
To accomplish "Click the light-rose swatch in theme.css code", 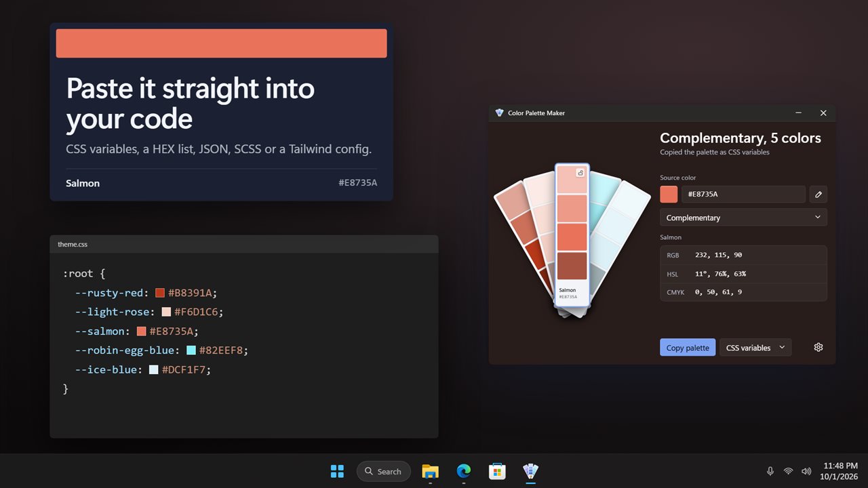I will (166, 312).
